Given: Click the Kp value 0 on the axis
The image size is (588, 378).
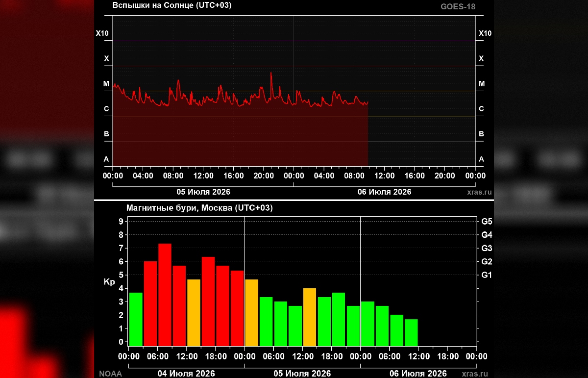Looking at the screenshot, I should (121, 342).
